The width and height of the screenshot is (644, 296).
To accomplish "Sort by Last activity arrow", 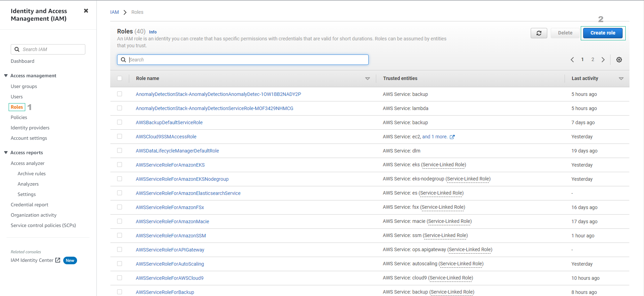I will click(621, 79).
